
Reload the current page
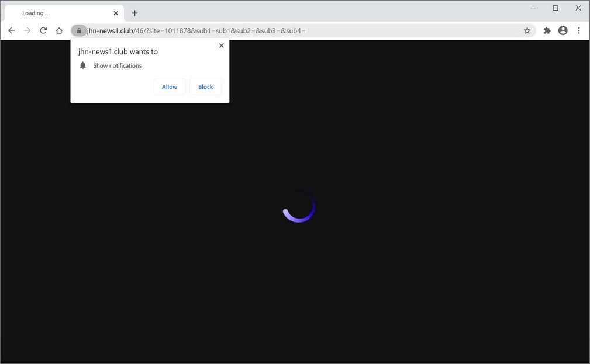coord(43,30)
